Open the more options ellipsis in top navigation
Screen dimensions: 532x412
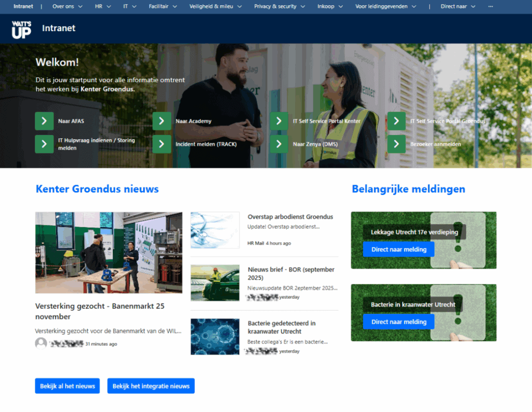490,6
